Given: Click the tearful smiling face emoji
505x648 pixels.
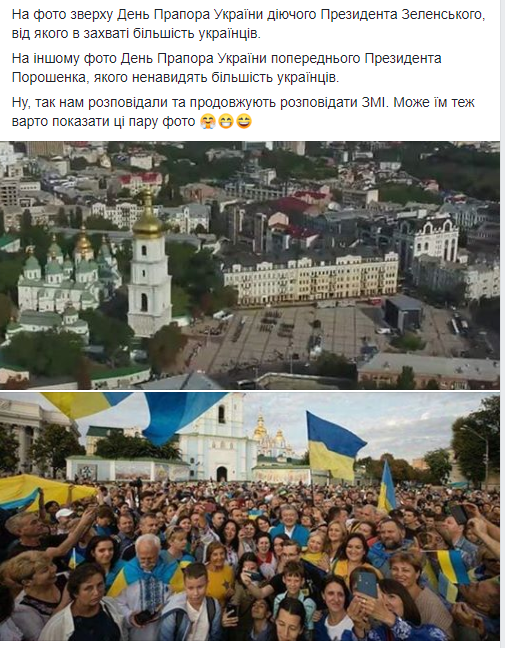Looking at the screenshot, I should pyautogui.click(x=207, y=122).
